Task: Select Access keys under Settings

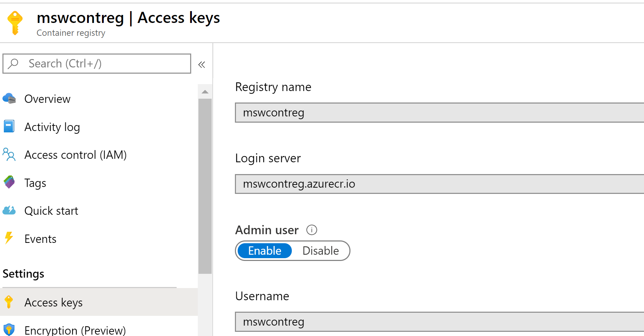Action: point(53,302)
